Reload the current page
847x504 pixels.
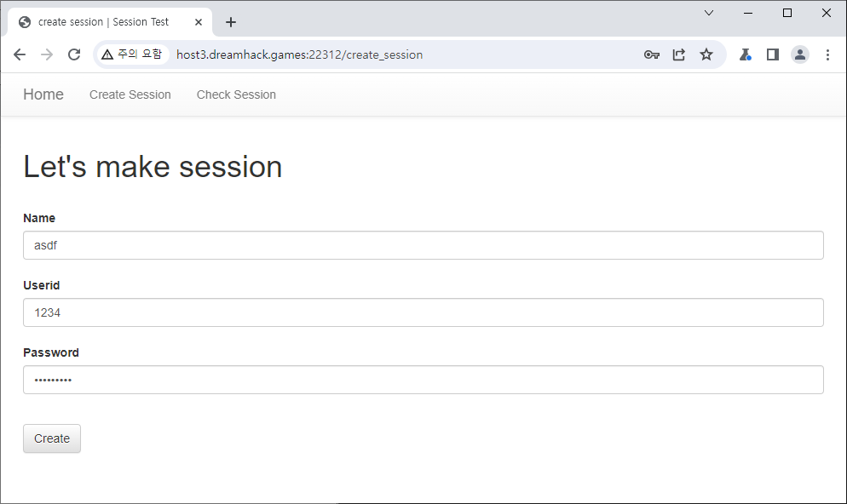tap(74, 54)
